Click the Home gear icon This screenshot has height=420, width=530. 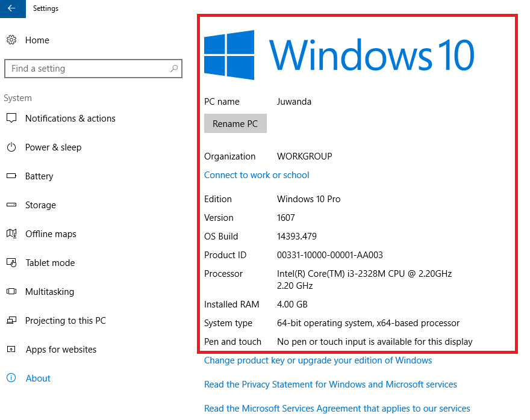tap(11, 40)
